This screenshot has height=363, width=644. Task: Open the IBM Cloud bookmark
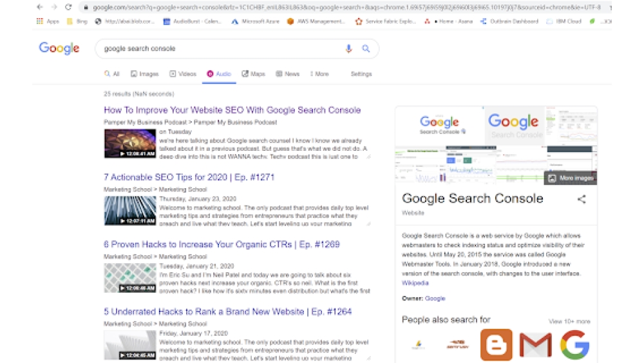tap(564, 21)
